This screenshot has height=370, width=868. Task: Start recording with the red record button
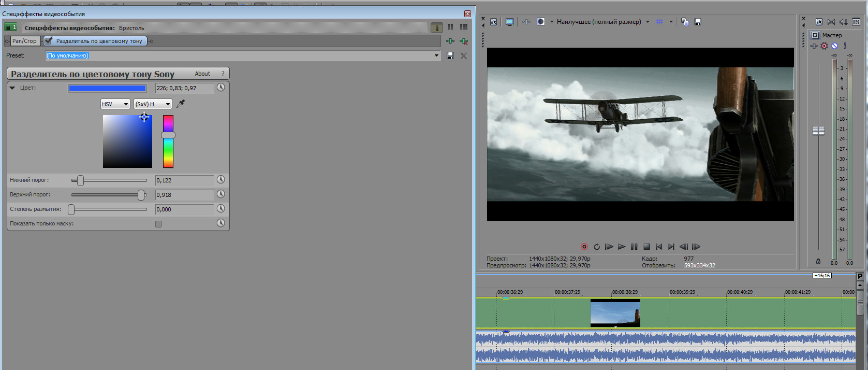[x=584, y=247]
